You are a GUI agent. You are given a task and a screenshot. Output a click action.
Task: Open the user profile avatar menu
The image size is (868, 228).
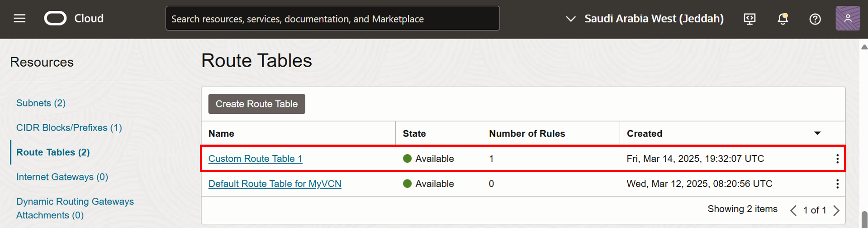click(x=848, y=19)
